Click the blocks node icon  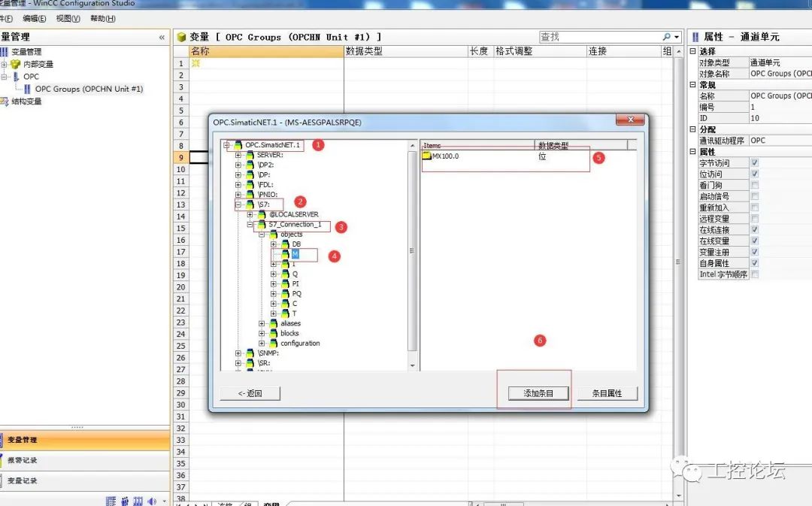click(x=274, y=333)
